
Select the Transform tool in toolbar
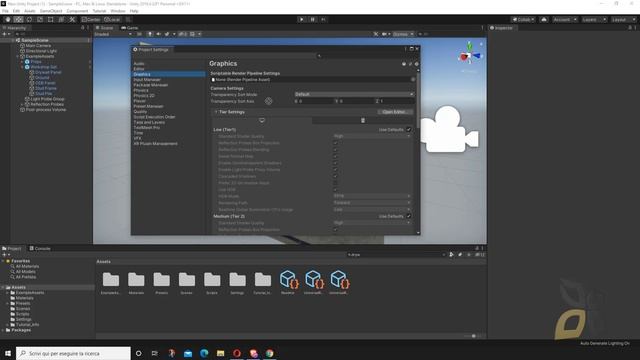[61, 19]
